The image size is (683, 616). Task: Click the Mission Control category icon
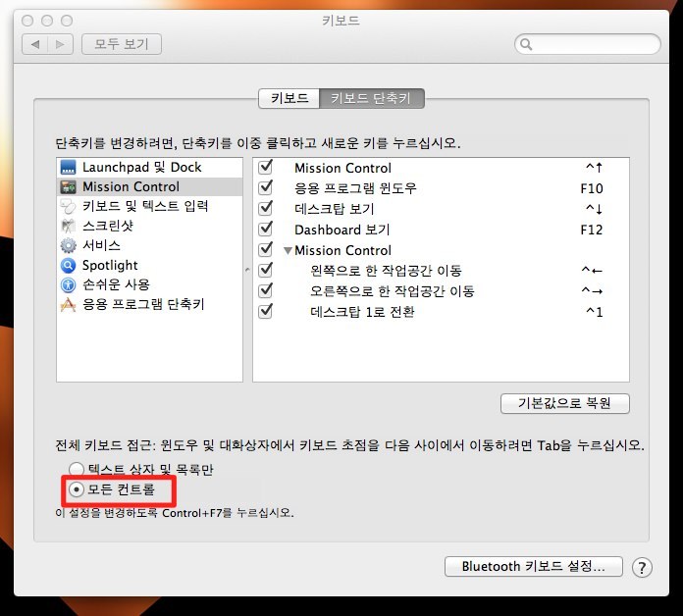point(68,186)
